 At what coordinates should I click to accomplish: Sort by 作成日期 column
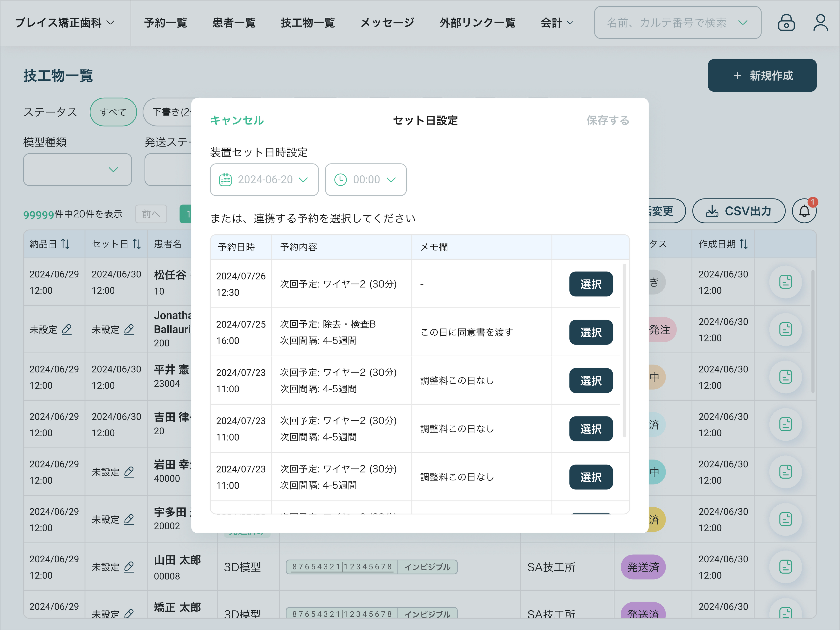744,244
